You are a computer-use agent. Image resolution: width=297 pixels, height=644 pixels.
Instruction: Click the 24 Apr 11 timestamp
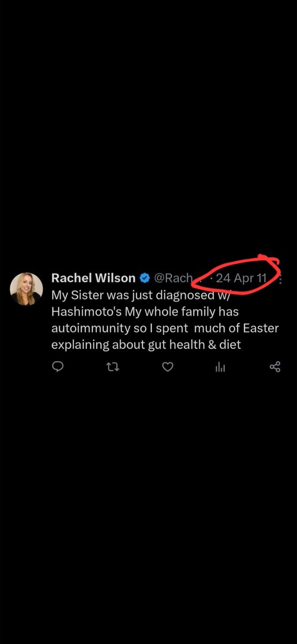(x=241, y=279)
